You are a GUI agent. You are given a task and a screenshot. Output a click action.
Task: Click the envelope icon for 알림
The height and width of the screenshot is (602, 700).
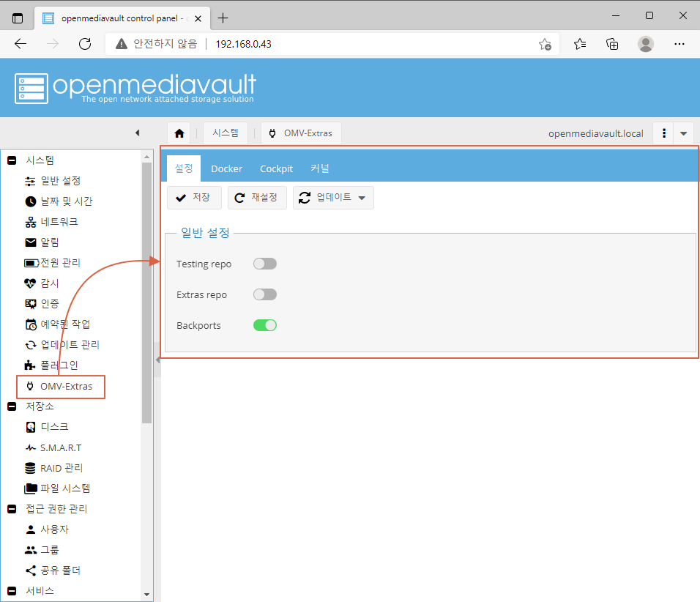coord(30,242)
